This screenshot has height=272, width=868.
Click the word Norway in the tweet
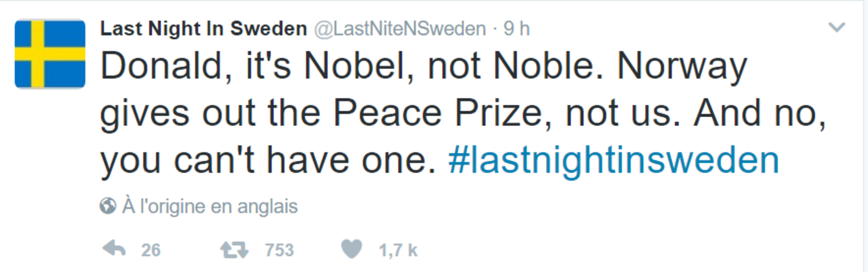682,66
